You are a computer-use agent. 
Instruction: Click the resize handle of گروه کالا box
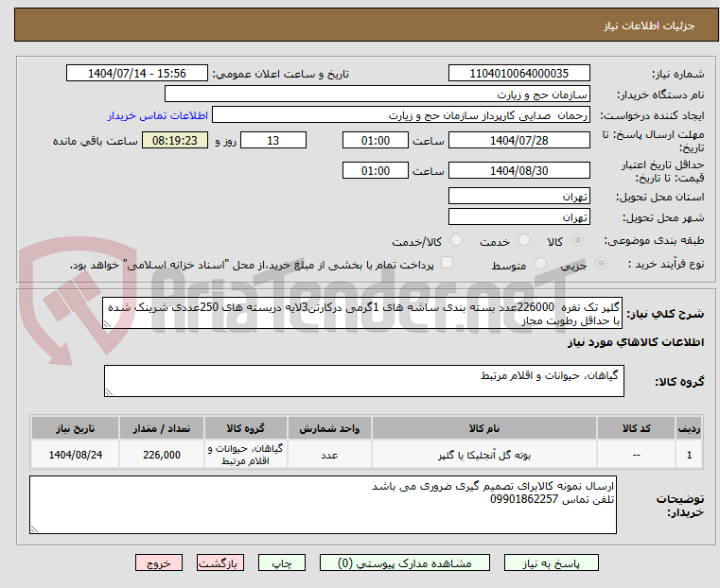coord(109,392)
